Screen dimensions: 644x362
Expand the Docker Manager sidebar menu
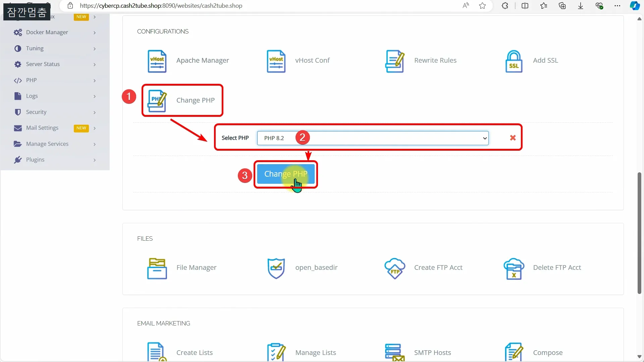tap(47, 32)
